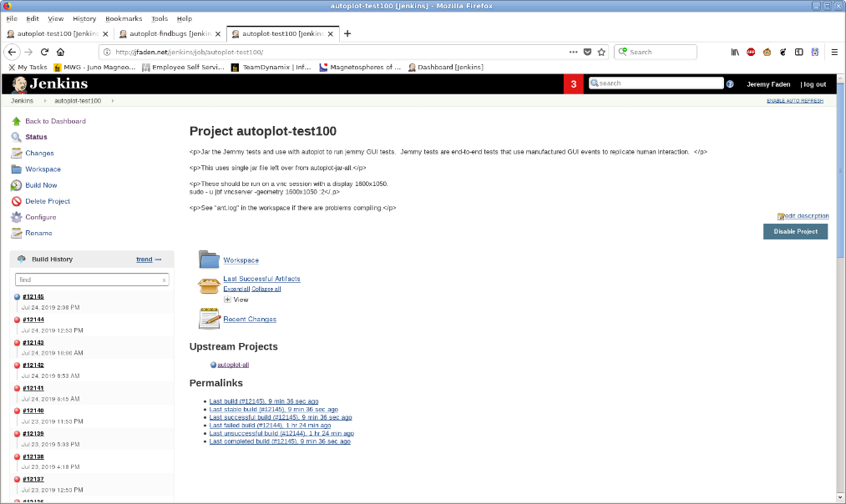Switch to the first autoplot-test100 tab
The width and height of the screenshot is (846, 504).
coord(57,33)
